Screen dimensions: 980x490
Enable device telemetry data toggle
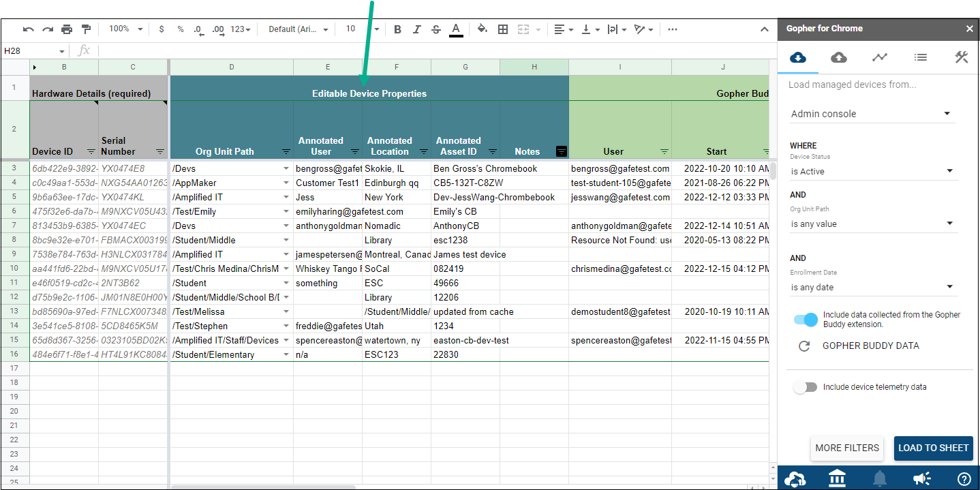[x=805, y=387]
